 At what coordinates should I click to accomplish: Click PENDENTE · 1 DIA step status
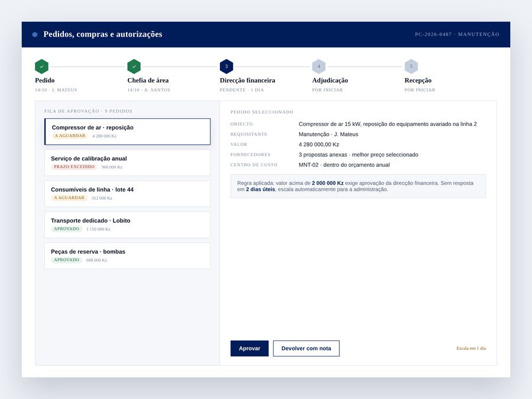tap(242, 90)
